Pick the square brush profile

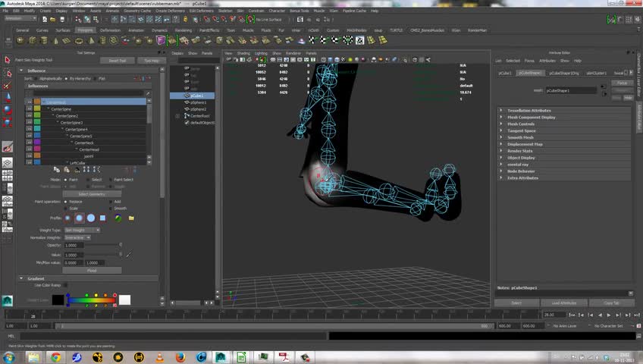point(103,218)
